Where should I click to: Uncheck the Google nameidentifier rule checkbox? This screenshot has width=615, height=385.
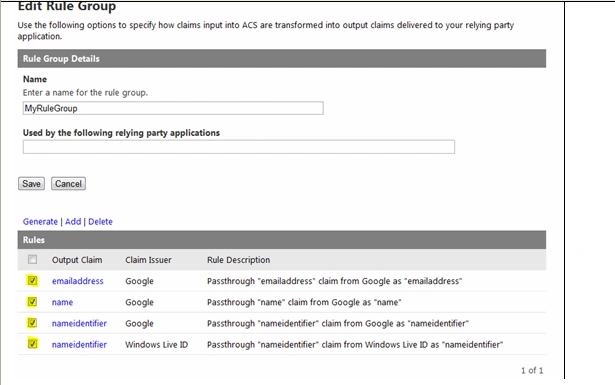pyautogui.click(x=33, y=323)
